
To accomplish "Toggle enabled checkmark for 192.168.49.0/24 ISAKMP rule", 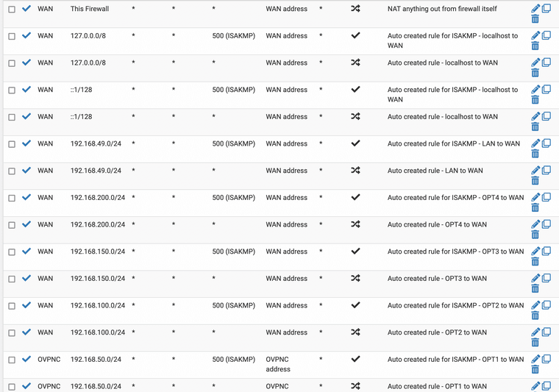I will tap(26, 143).
